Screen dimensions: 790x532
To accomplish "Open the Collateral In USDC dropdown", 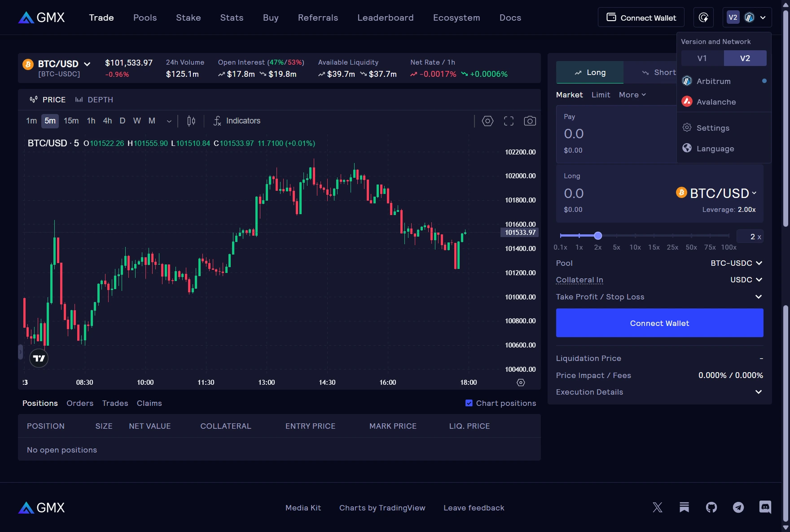I will click(746, 280).
